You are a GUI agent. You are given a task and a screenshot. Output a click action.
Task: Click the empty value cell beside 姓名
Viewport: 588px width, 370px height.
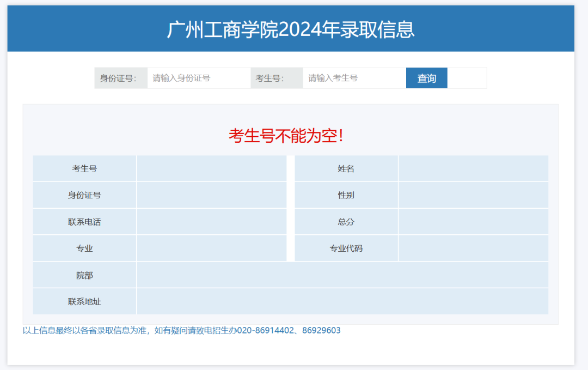(x=473, y=168)
